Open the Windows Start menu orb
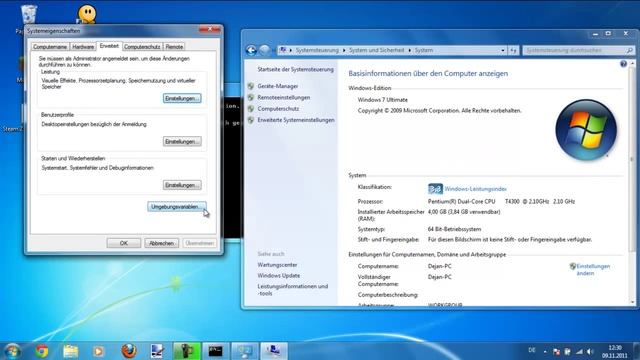This screenshot has width=640, height=360. 12,351
